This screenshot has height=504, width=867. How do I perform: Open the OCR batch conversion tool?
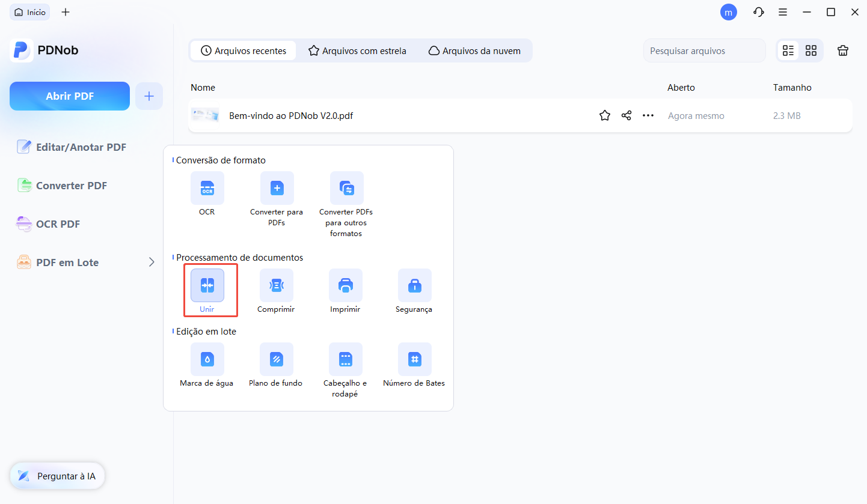point(207,188)
